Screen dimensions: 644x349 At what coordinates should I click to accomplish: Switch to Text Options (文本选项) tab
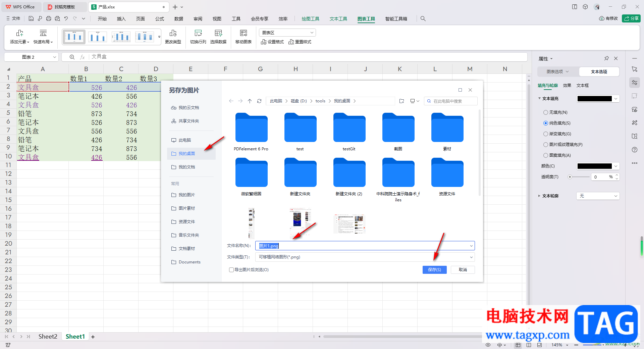tap(599, 71)
